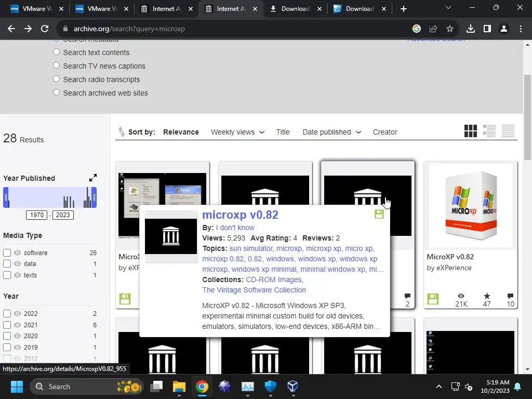This screenshot has width=532, height=399.
Task: Reload the archive.org page
Action: [45, 29]
